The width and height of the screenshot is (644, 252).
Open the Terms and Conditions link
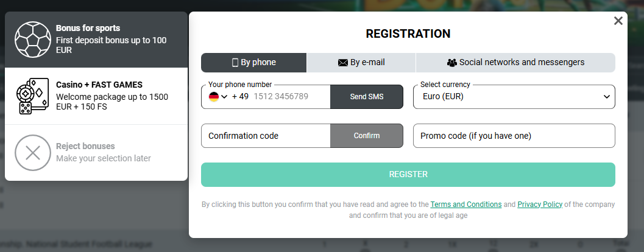coord(466,205)
